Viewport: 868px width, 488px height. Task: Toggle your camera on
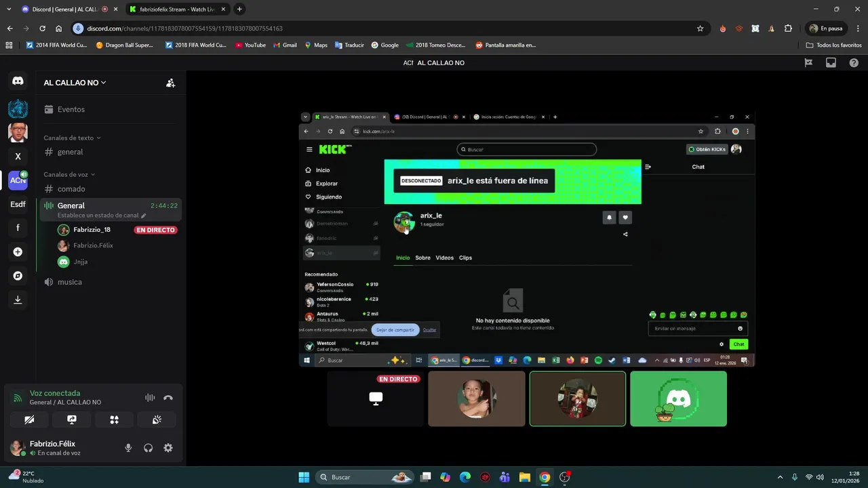click(29, 420)
